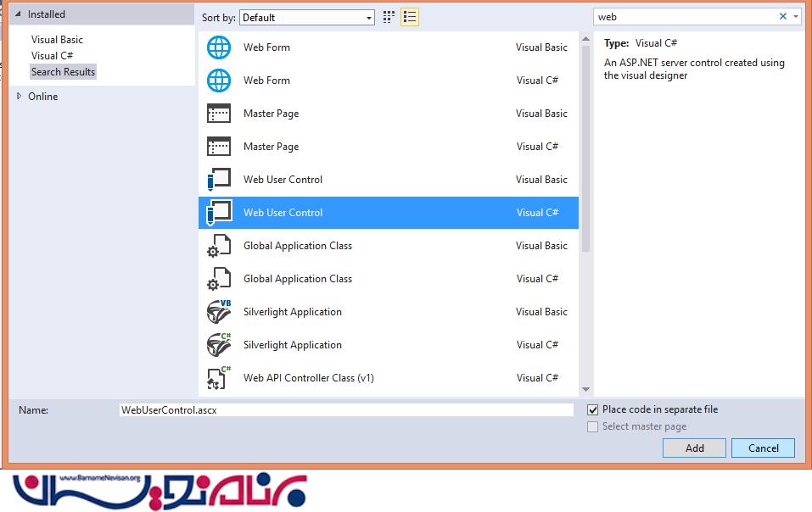Select the Search Results category
Image resolution: width=812 pixels, height=512 pixels.
[63, 72]
